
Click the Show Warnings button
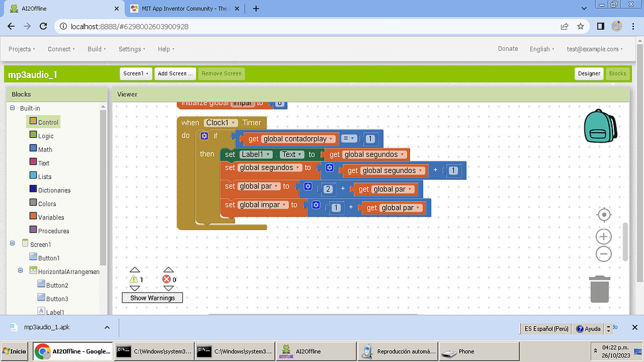[x=152, y=298]
